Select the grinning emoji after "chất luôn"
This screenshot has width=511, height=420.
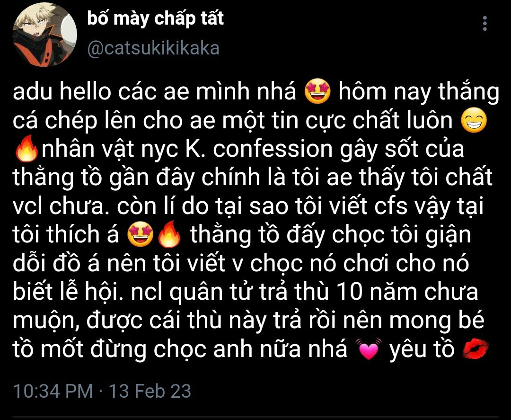pyautogui.click(x=474, y=120)
